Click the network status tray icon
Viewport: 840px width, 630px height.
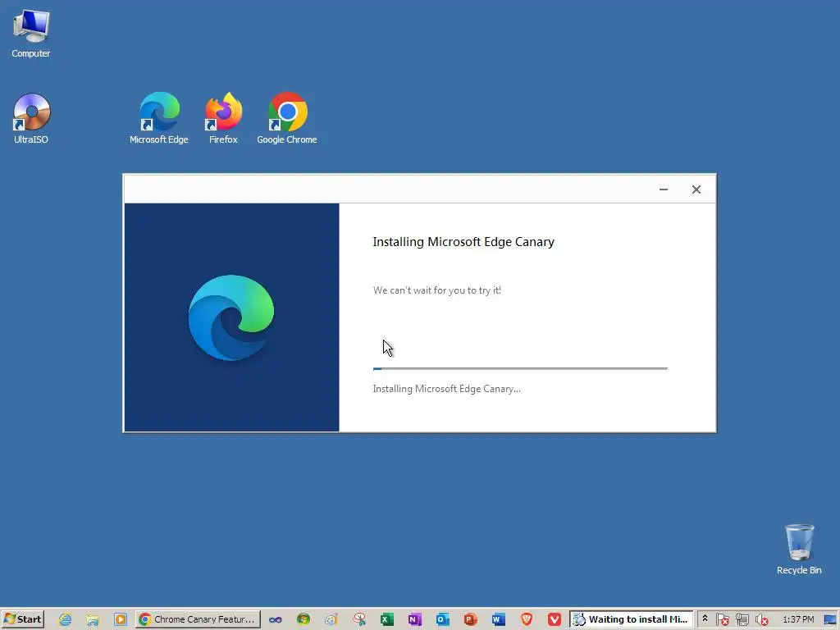pos(742,619)
